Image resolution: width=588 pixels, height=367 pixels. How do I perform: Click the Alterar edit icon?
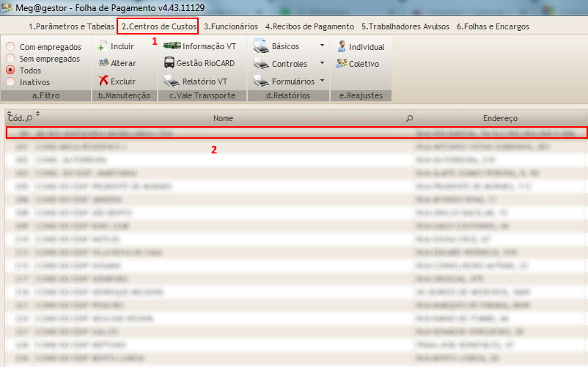tap(103, 64)
